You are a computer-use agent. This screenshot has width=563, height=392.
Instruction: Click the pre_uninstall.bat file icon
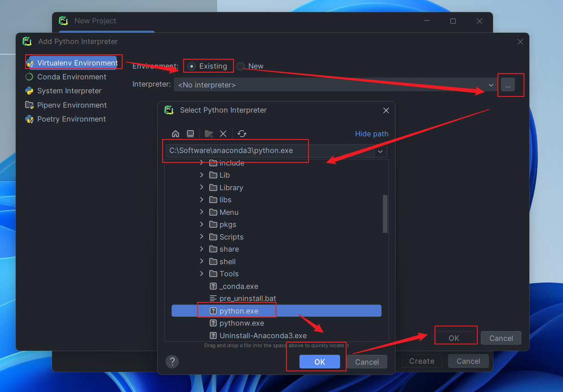[x=213, y=298]
